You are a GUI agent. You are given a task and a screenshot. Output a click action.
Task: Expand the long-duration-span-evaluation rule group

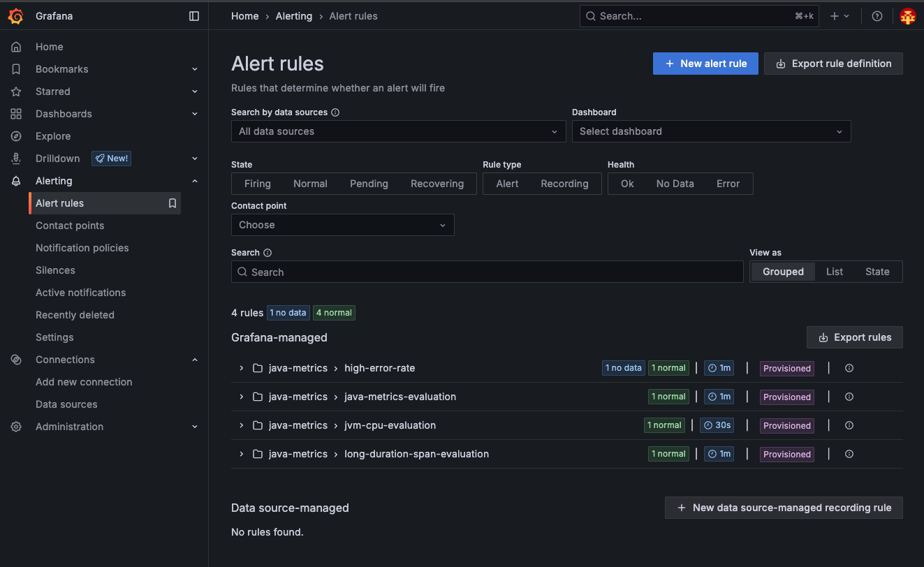coord(242,454)
